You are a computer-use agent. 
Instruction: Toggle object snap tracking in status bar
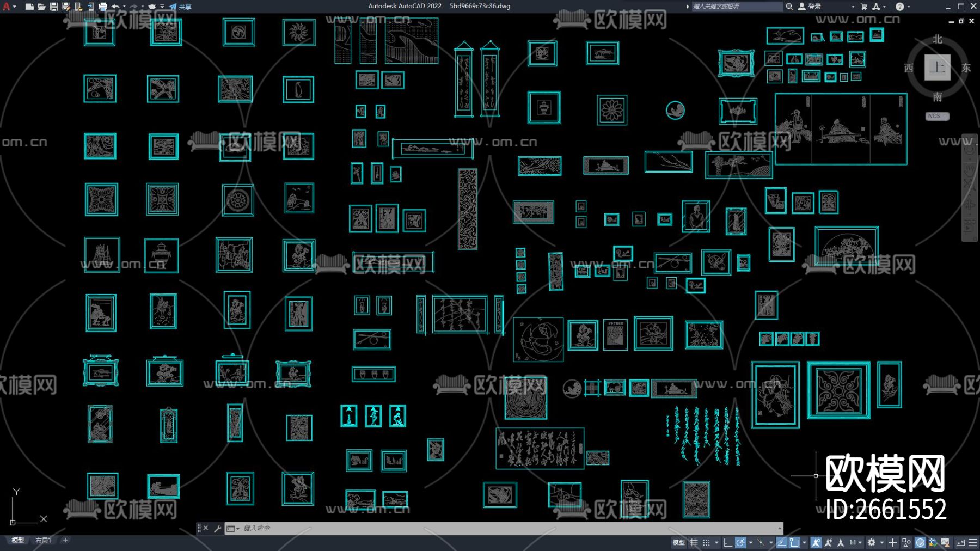(x=782, y=542)
